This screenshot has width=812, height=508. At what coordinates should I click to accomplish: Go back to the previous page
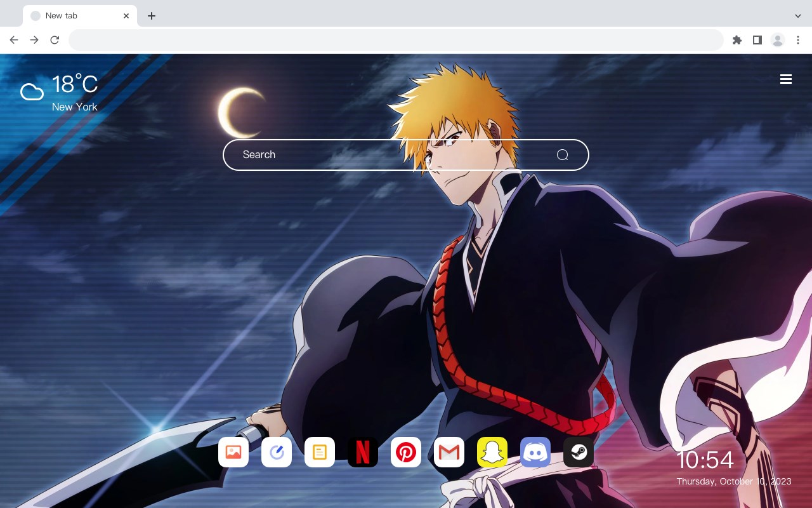click(14, 40)
